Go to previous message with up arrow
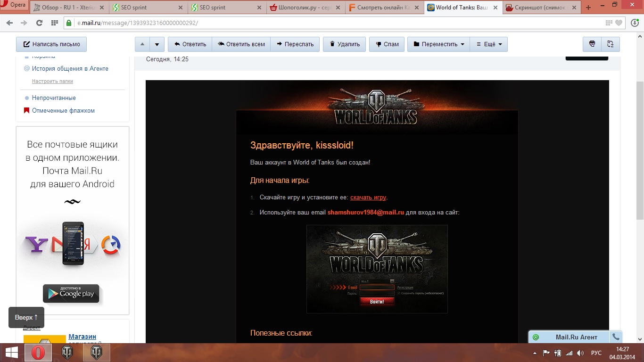644x362 pixels. [142, 44]
